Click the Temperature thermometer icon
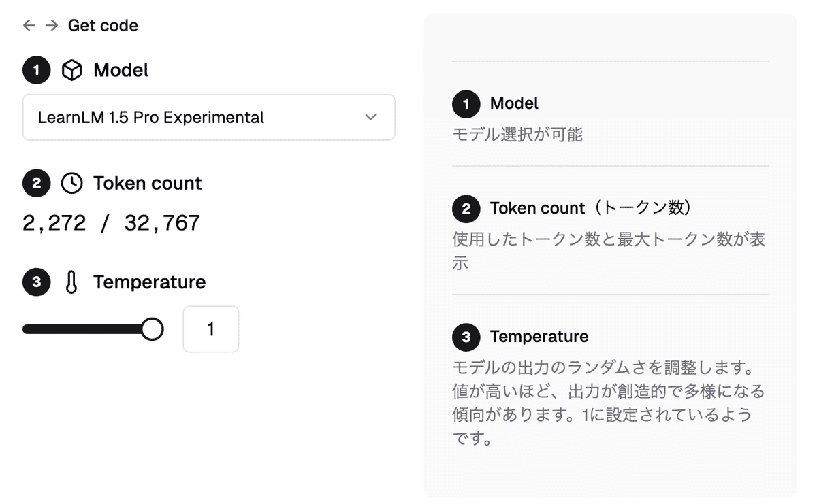This screenshot has height=504, width=817. tap(71, 282)
